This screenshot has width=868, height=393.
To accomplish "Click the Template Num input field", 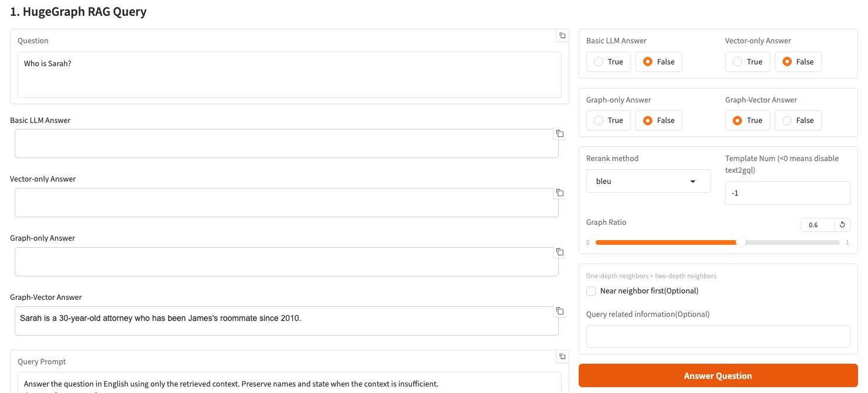I will click(x=787, y=193).
